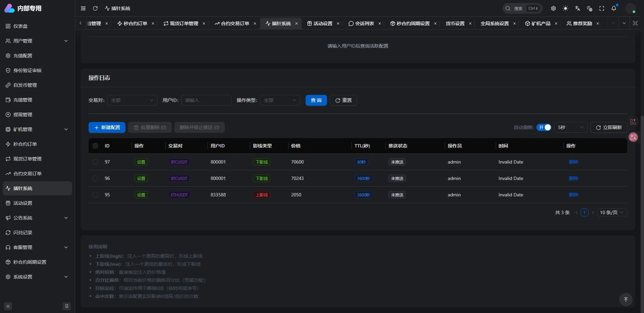This screenshot has width=644, height=313.
Task: Click the sidebar pin icon
Action: [67, 306]
